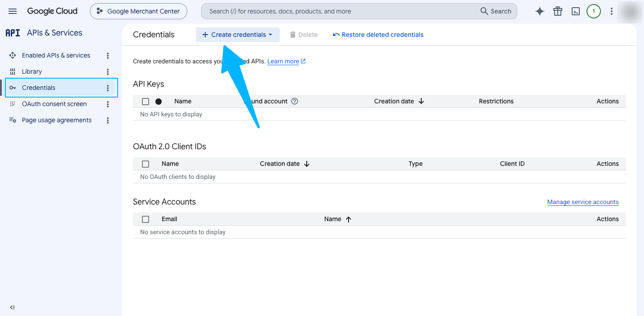
Task: Click the 'Service Accounts' section heading
Action: (x=164, y=202)
